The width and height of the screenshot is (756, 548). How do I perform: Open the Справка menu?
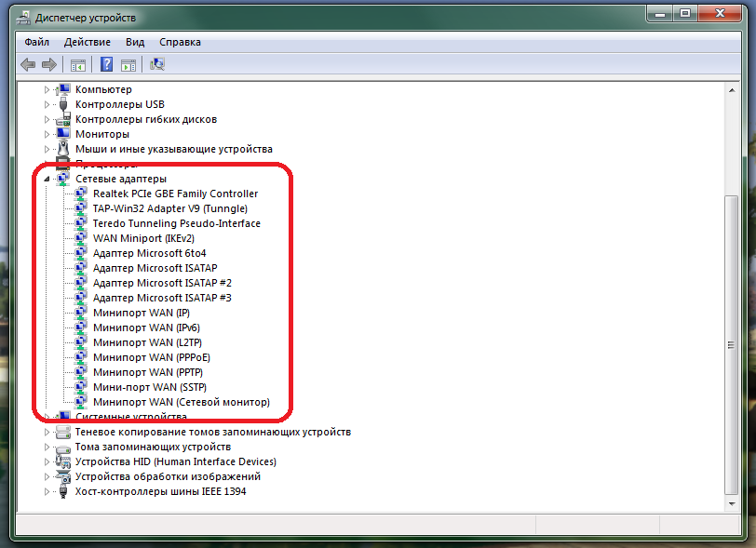point(180,42)
